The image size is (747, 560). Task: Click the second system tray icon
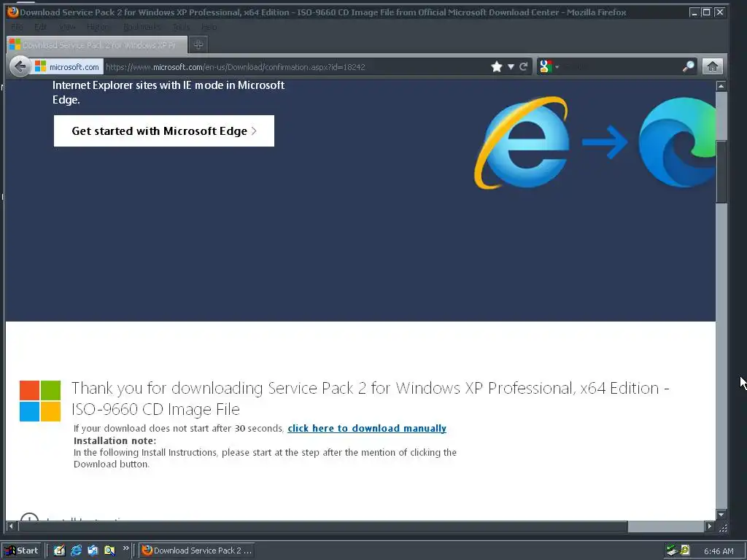(685, 551)
